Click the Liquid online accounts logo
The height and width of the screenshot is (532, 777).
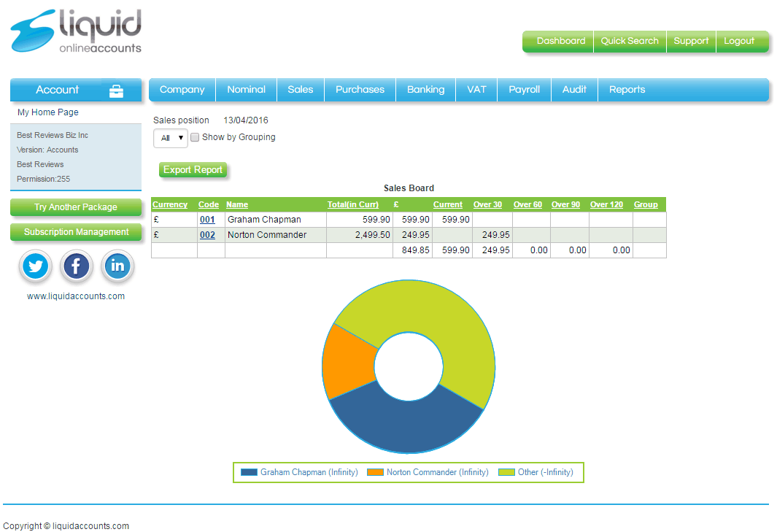point(75,31)
